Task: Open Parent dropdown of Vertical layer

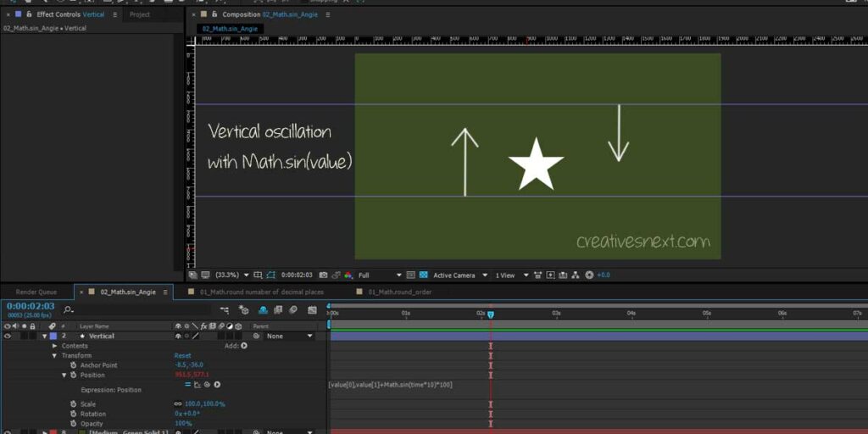Action: coord(290,336)
